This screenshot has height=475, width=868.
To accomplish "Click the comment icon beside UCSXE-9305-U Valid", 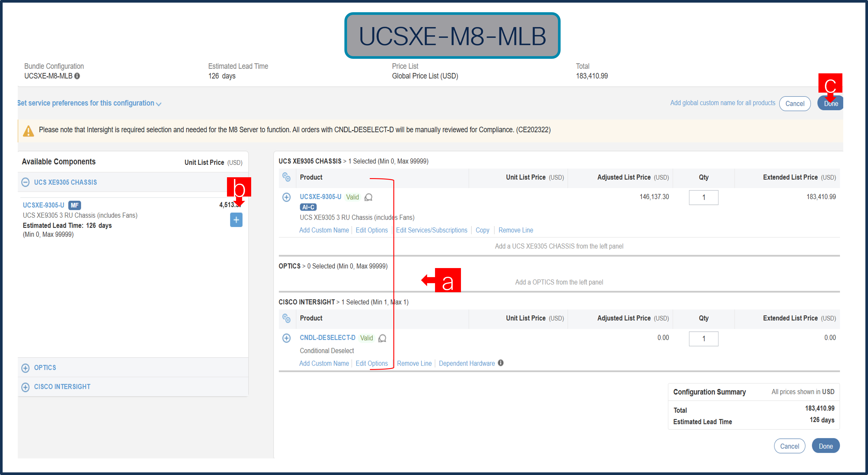I will click(369, 197).
